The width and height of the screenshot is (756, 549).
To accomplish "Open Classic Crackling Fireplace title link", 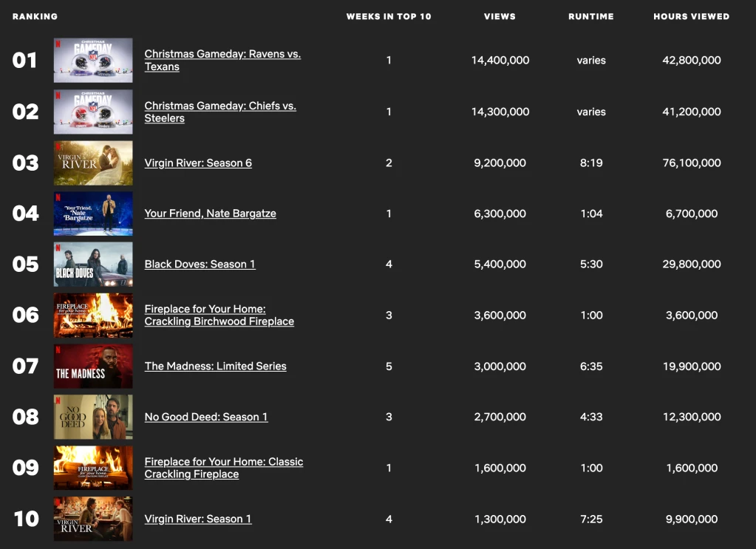I will (224, 468).
